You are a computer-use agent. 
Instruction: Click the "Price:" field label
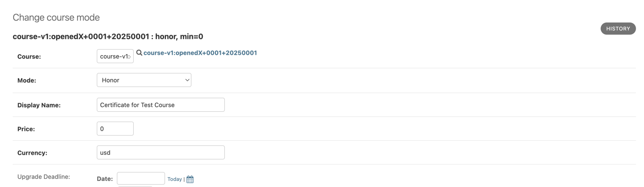(26, 129)
